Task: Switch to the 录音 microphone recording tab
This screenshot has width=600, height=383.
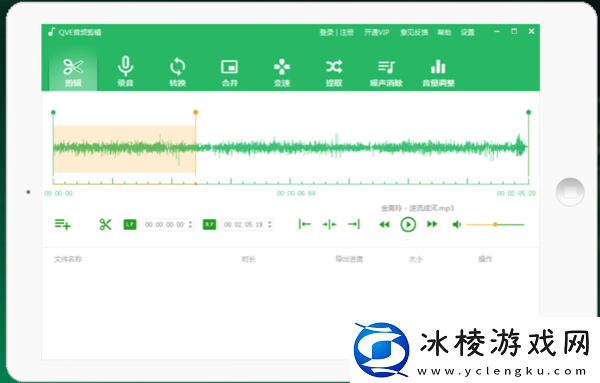Action: (125, 72)
